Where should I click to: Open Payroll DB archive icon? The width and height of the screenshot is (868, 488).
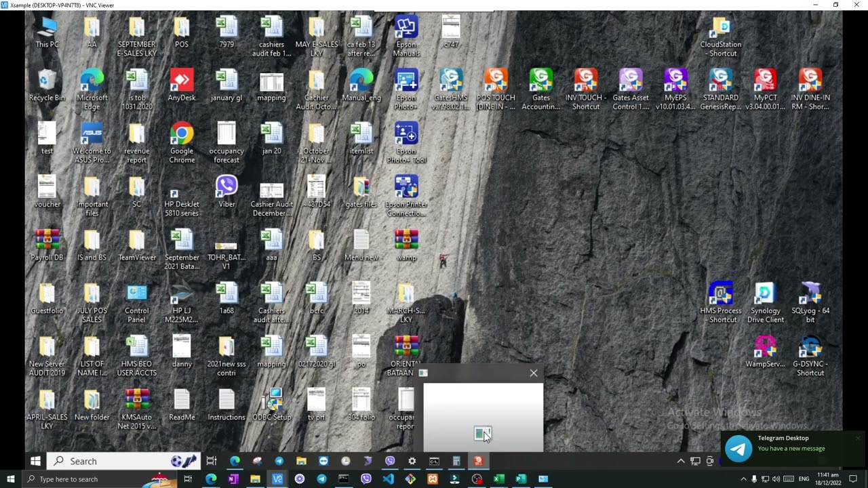(x=47, y=245)
